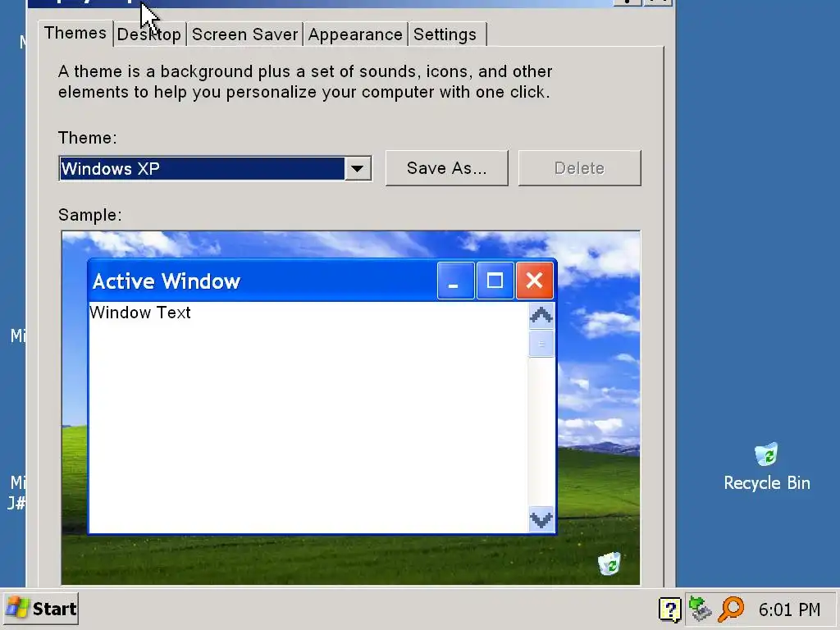The width and height of the screenshot is (840, 630).
Task: Click the sample scrollbar down arrow
Action: click(x=541, y=519)
